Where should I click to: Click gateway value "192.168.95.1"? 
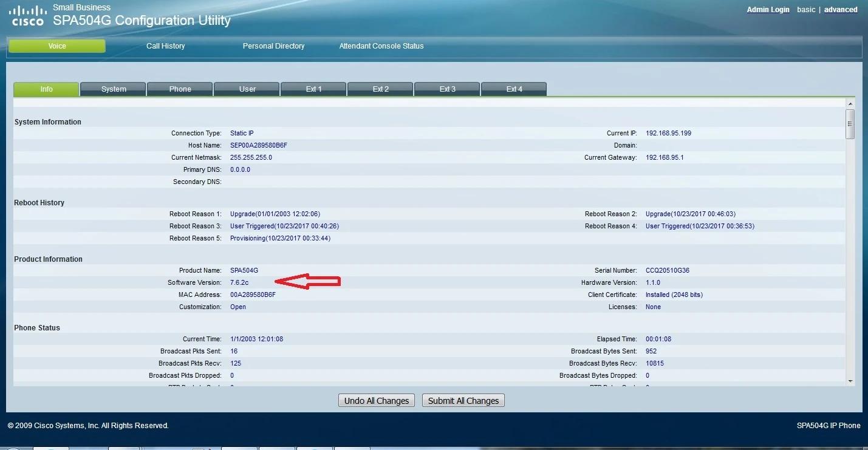(665, 157)
